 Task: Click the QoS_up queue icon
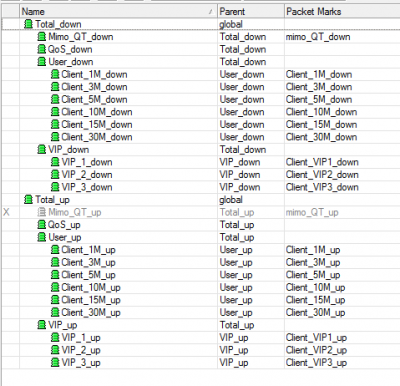(41, 225)
